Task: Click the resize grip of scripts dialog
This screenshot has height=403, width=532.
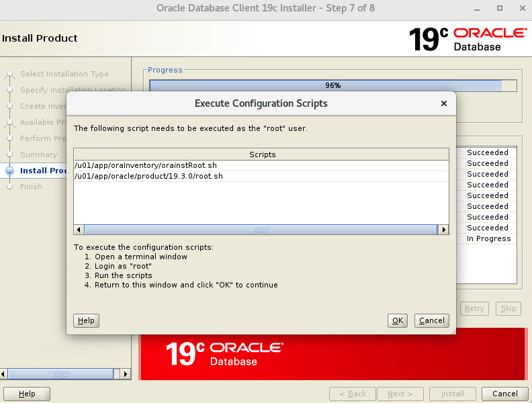Action: (x=453, y=332)
